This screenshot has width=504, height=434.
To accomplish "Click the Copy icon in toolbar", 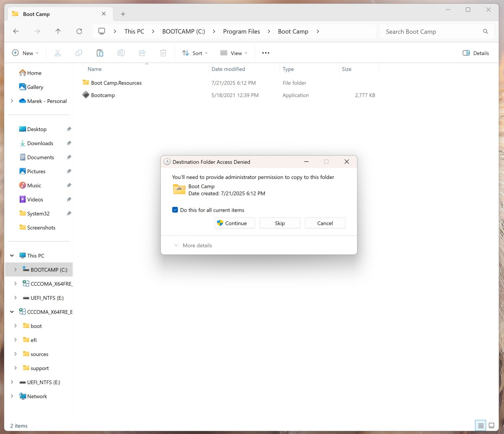I will pos(79,53).
